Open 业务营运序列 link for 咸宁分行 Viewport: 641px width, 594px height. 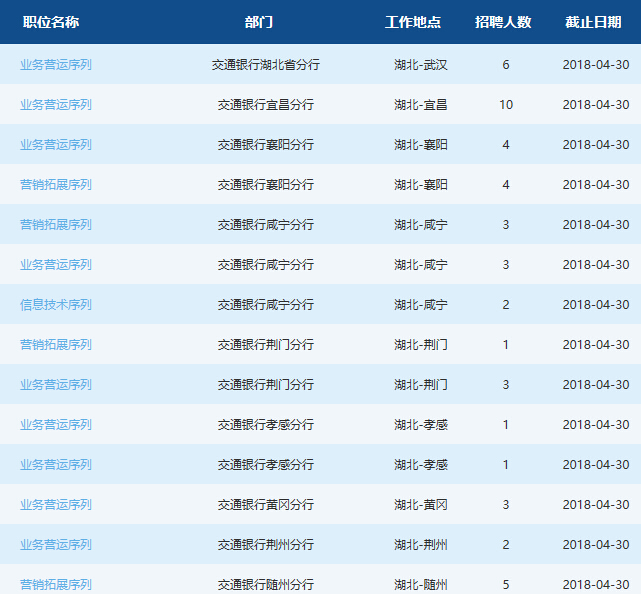(56, 265)
